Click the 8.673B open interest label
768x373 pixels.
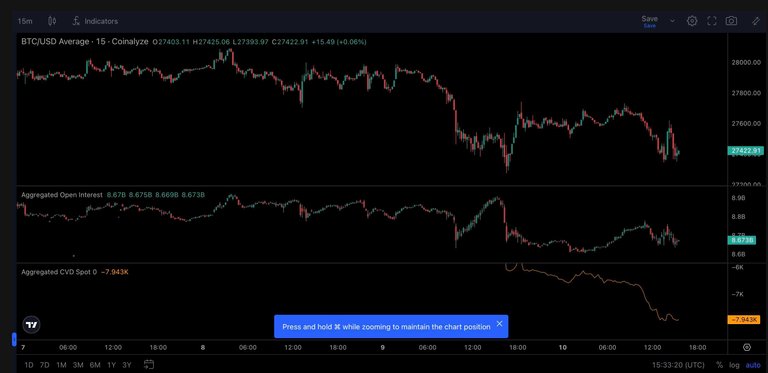click(743, 240)
